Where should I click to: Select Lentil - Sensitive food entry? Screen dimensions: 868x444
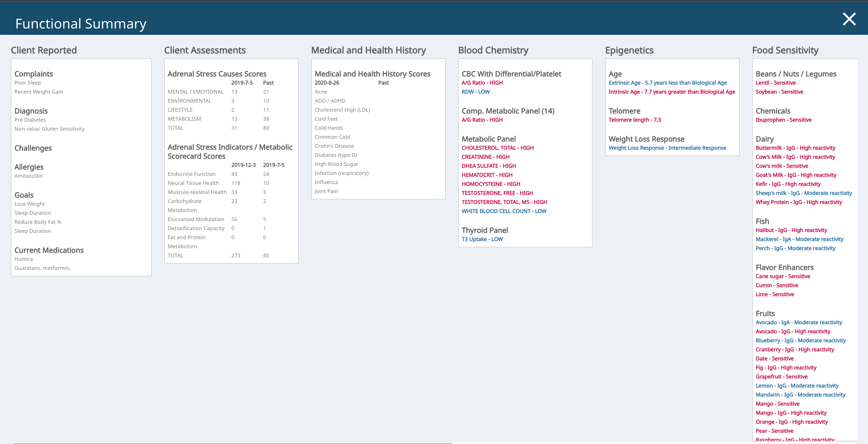(x=776, y=83)
